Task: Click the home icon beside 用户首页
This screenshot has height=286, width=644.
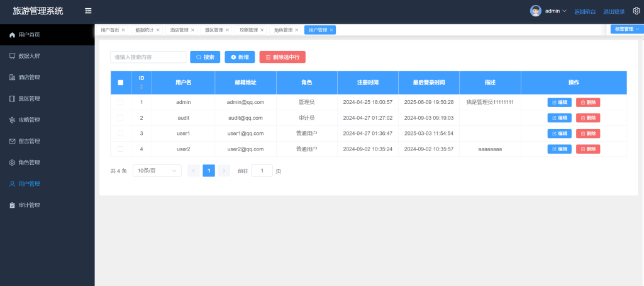Action: click(x=13, y=35)
